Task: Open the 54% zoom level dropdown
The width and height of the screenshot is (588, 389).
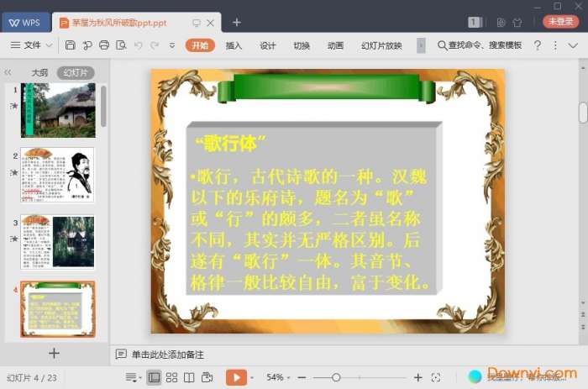Action: pyautogui.click(x=278, y=377)
